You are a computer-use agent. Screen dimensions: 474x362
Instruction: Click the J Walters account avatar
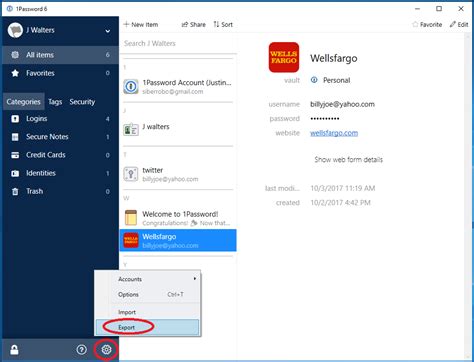[15, 30]
